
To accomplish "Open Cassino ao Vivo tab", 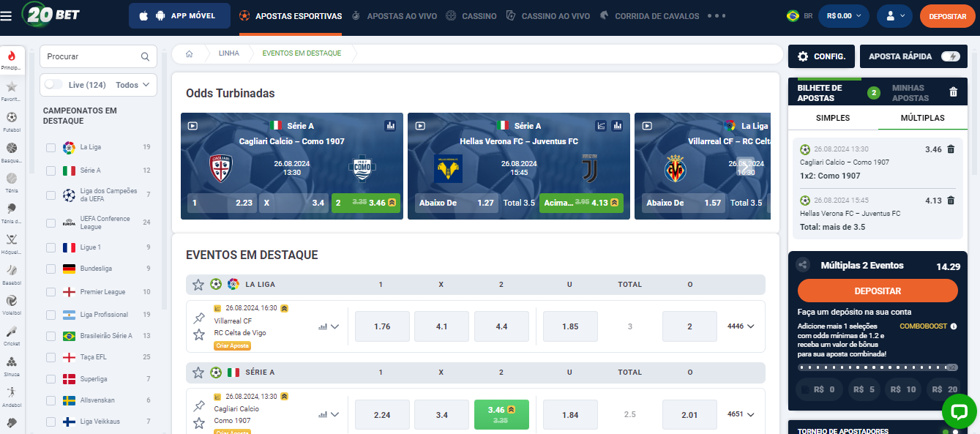I will 547,16.
